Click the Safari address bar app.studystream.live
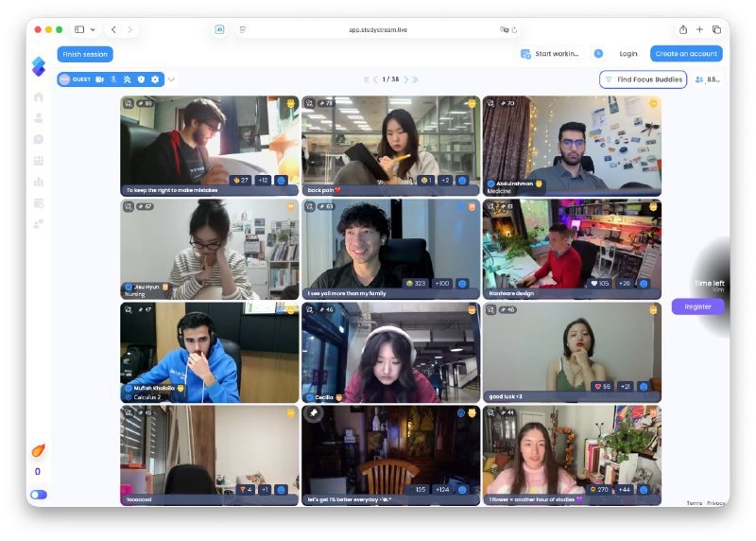Viewport: 756px width, 541px height. click(378, 29)
